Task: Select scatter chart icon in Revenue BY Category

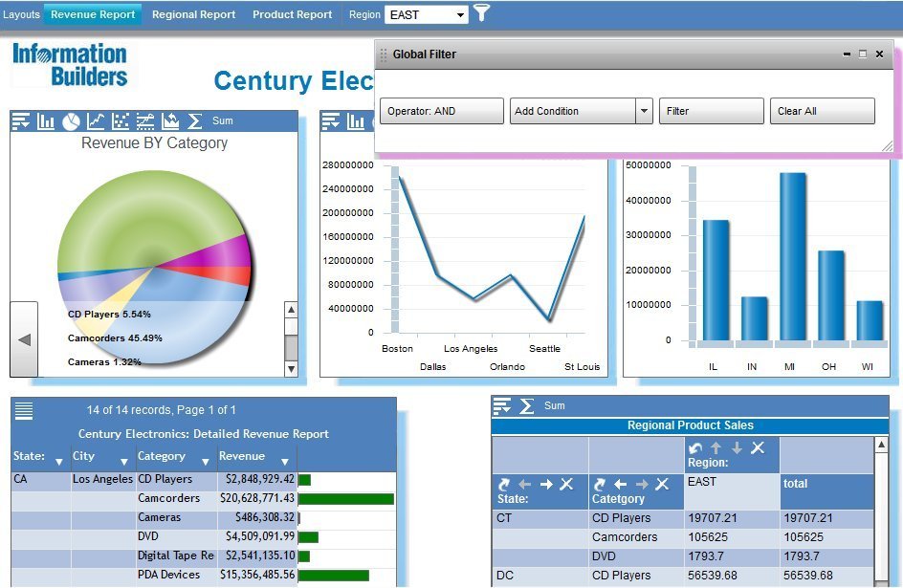Action: [x=121, y=120]
